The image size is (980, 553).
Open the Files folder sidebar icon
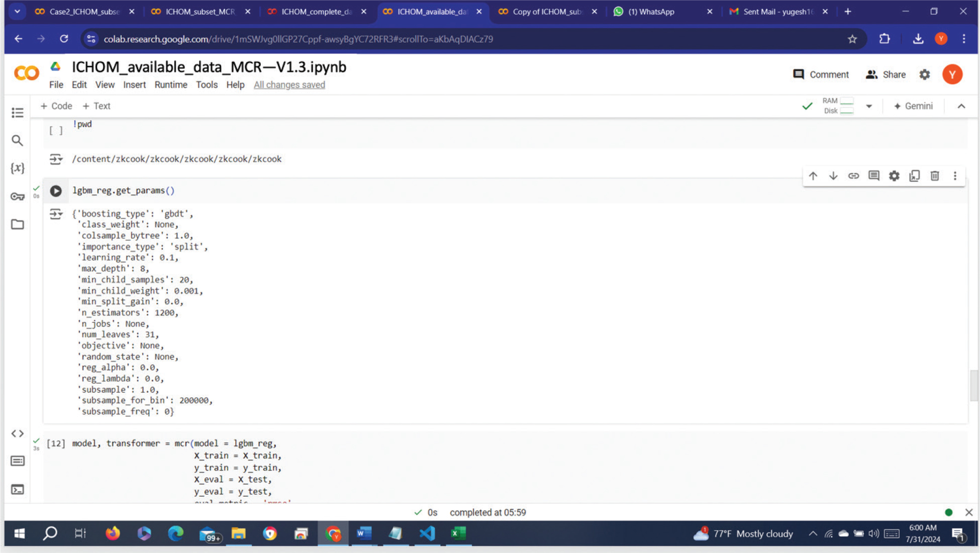click(18, 225)
